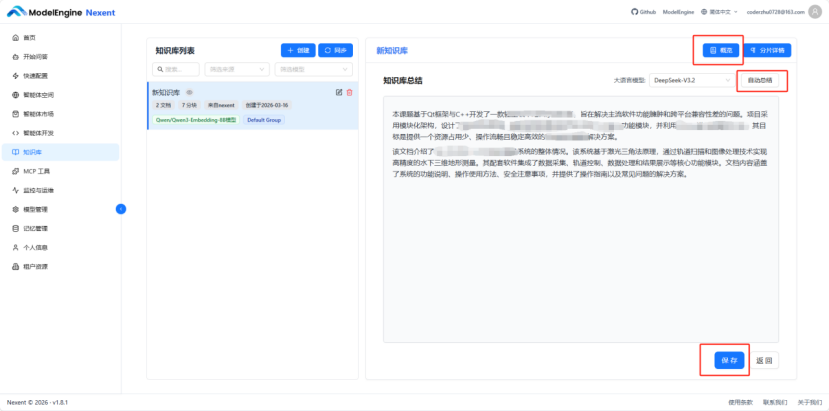
Task: Click the 2 文档 tag
Action: pos(163,105)
